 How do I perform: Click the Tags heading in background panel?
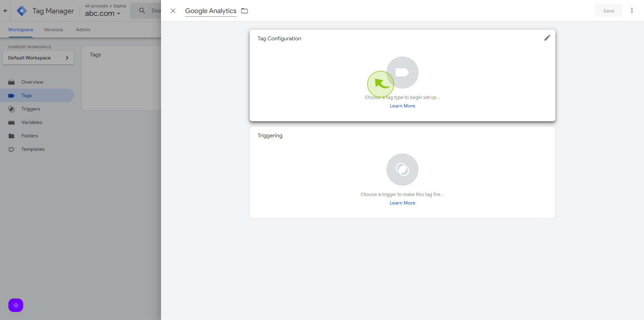95,55
